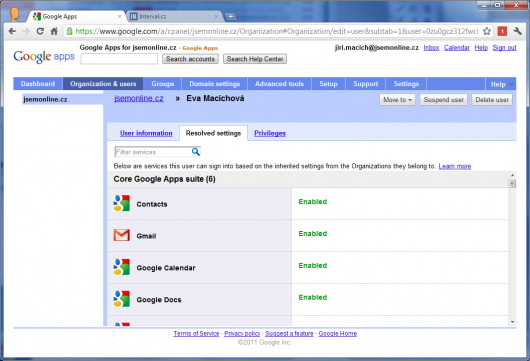The height and width of the screenshot is (361, 530).
Task: Open Suggest a feature link
Action: 289,334
